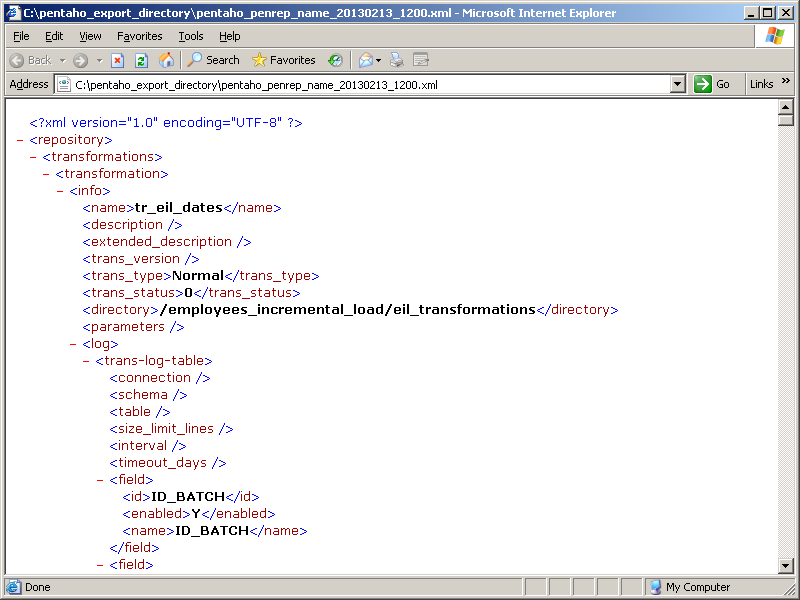Click the Edit page icon
The image size is (800, 600).
pyautogui.click(x=421, y=60)
